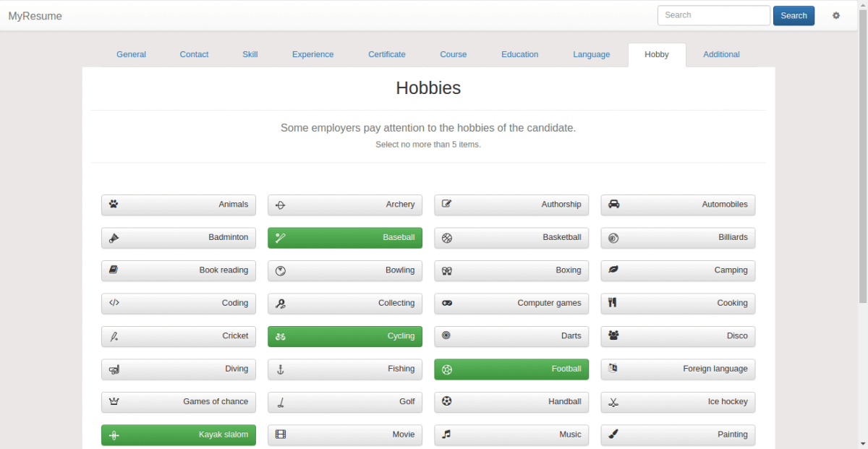This screenshot has height=449, width=868.
Task: Go to the Education tab
Action: click(520, 55)
